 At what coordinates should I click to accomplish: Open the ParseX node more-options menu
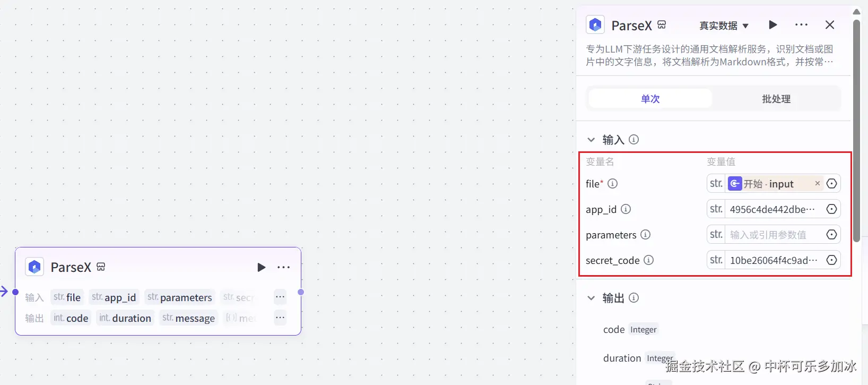click(284, 267)
